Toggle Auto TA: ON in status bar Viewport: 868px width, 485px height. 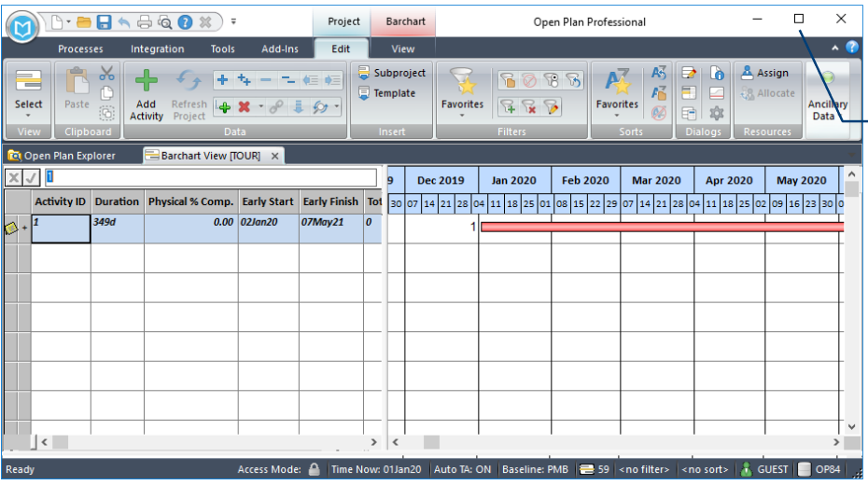462,469
